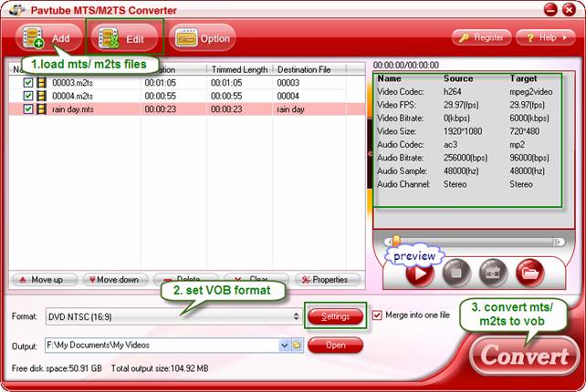Open file Properties
The width and height of the screenshot is (586, 392).
click(x=328, y=280)
